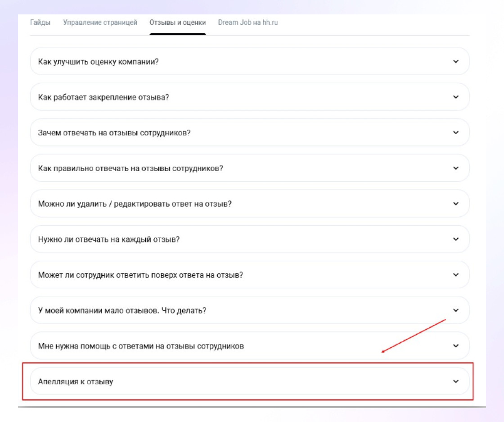Expand chevron for Как улучшить оценку компании?
Viewport: 504px width, 422px height.
pyautogui.click(x=456, y=61)
